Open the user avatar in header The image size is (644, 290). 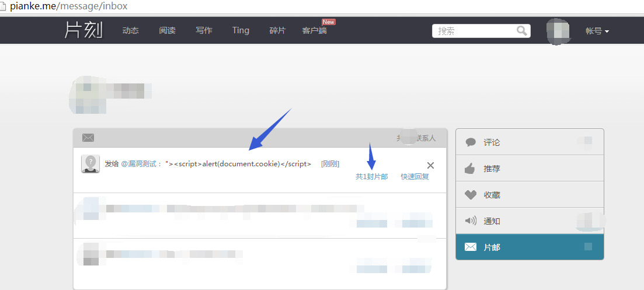click(x=558, y=31)
